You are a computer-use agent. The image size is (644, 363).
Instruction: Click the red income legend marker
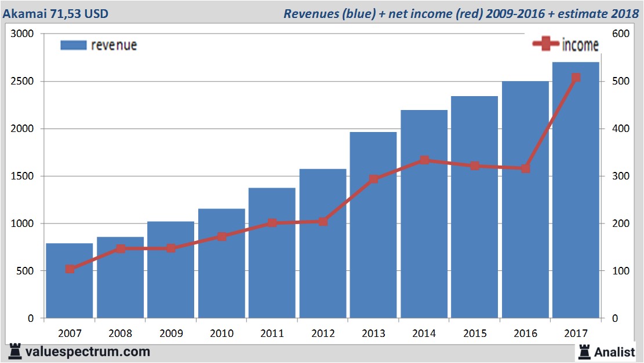pos(546,43)
